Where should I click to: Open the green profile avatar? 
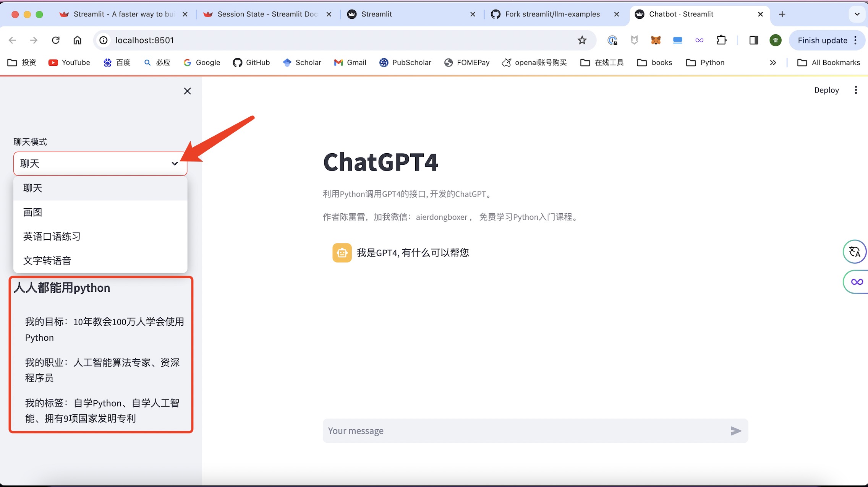(775, 40)
